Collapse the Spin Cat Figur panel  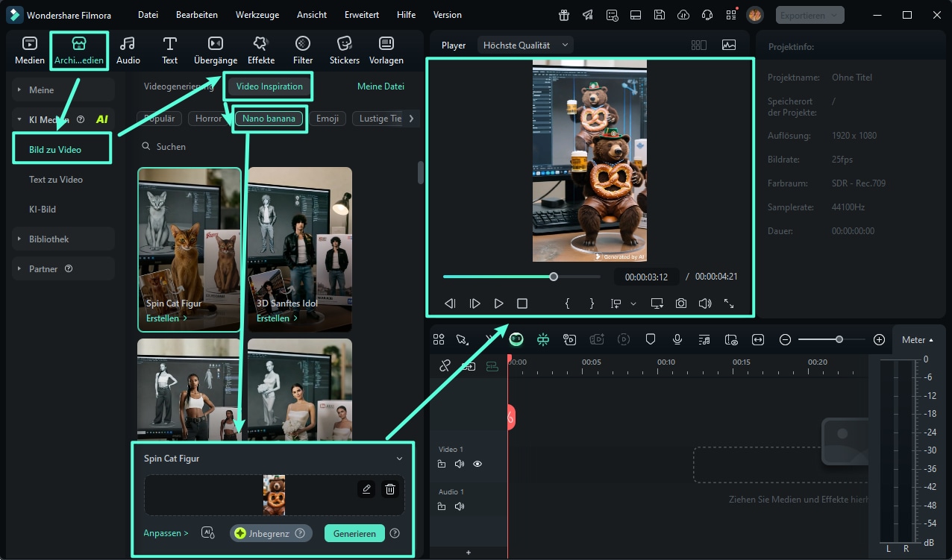coord(399,459)
